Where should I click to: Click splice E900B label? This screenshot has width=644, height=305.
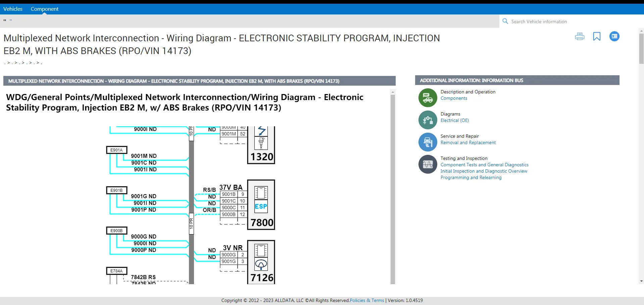[x=117, y=230]
